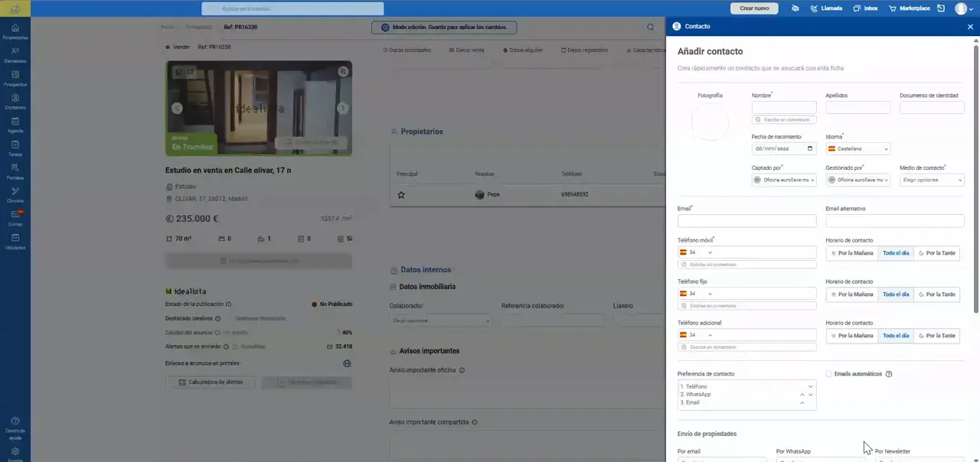Start a Llamada from the top bar
Screen dimensions: 980x462
(826, 8)
